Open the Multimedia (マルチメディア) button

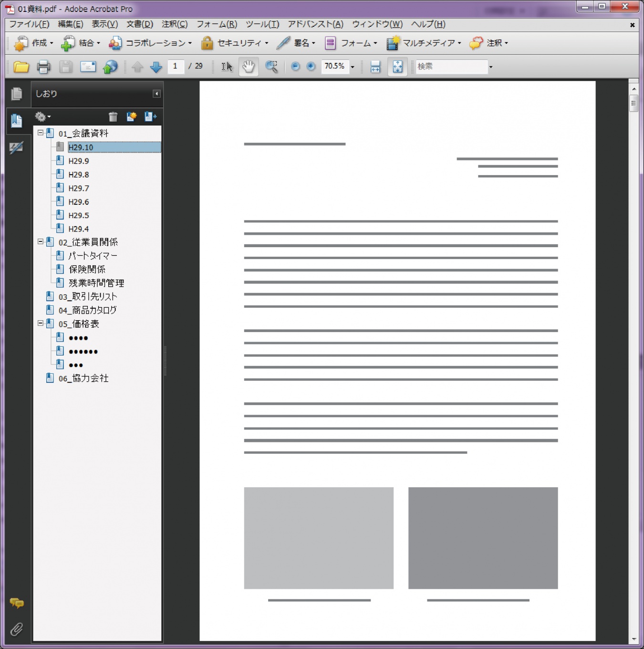tap(424, 43)
